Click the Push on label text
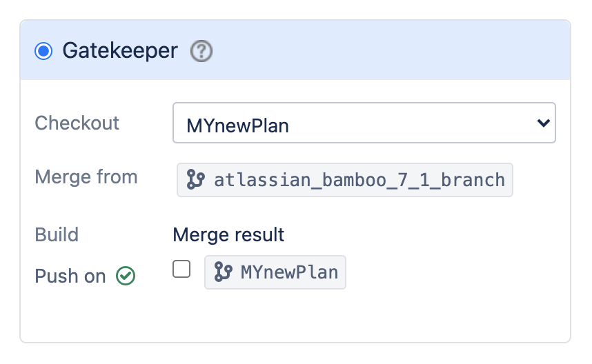 pos(70,276)
